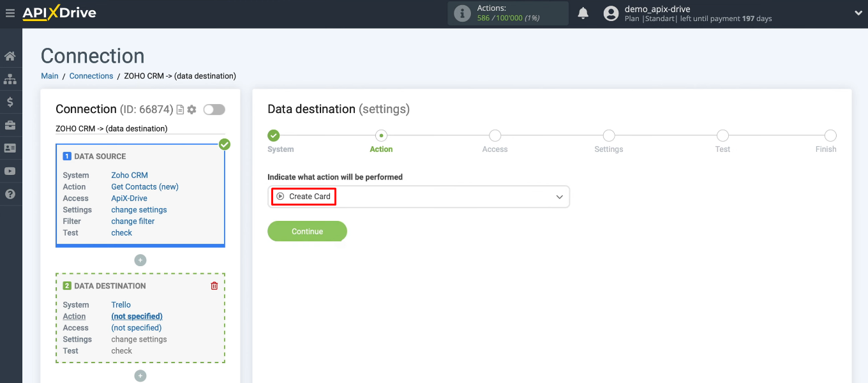Image resolution: width=868 pixels, height=383 pixels.
Task: Toggle the connection enable switch
Action: pyautogui.click(x=214, y=109)
